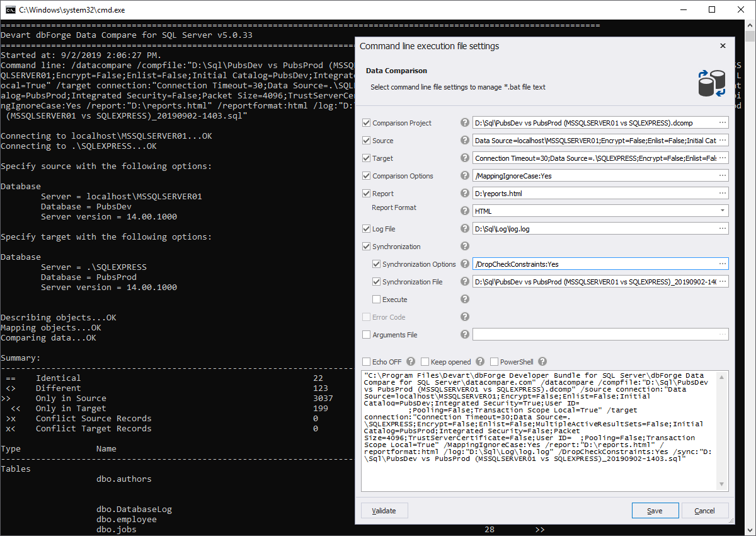Open help for the PowerShell option
Image resolution: width=756 pixels, height=536 pixels.
542,361
